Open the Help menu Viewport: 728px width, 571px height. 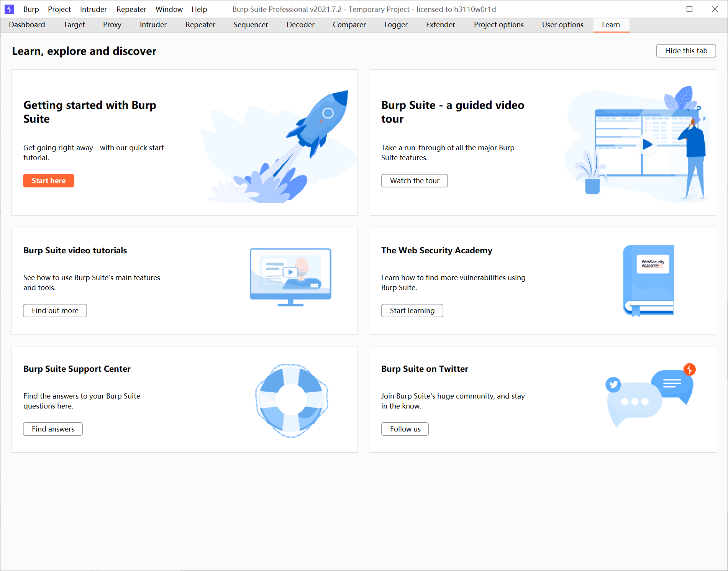tap(199, 9)
